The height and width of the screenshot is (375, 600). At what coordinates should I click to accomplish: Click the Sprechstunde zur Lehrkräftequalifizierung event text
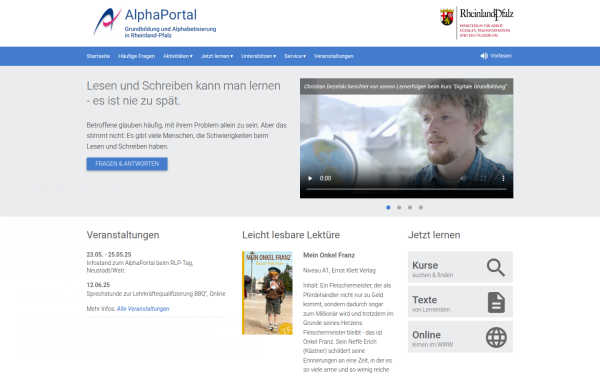pos(156,294)
